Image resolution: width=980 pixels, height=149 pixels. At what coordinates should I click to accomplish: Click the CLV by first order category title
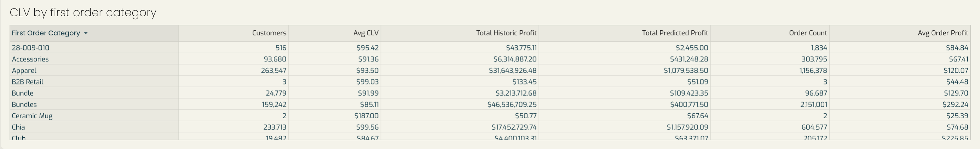(x=83, y=13)
